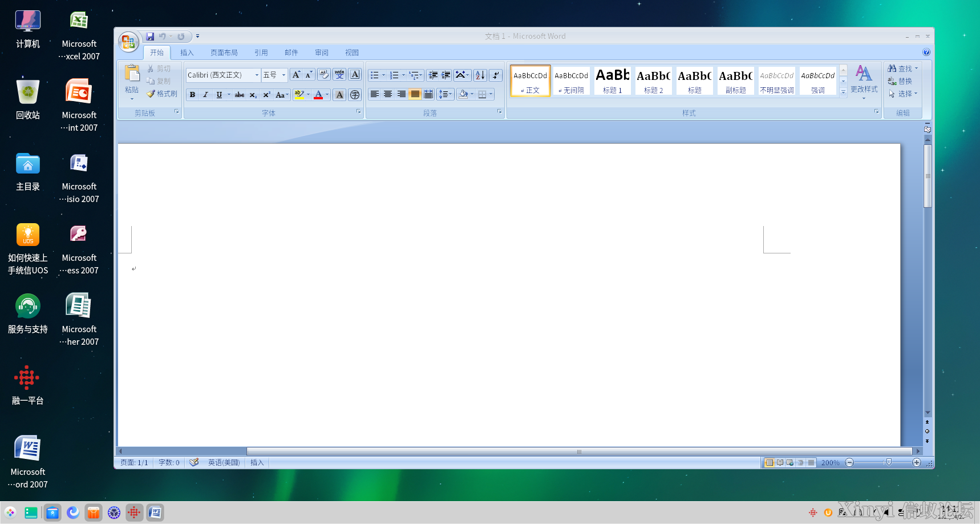Toggle underline formatting

[x=219, y=95]
